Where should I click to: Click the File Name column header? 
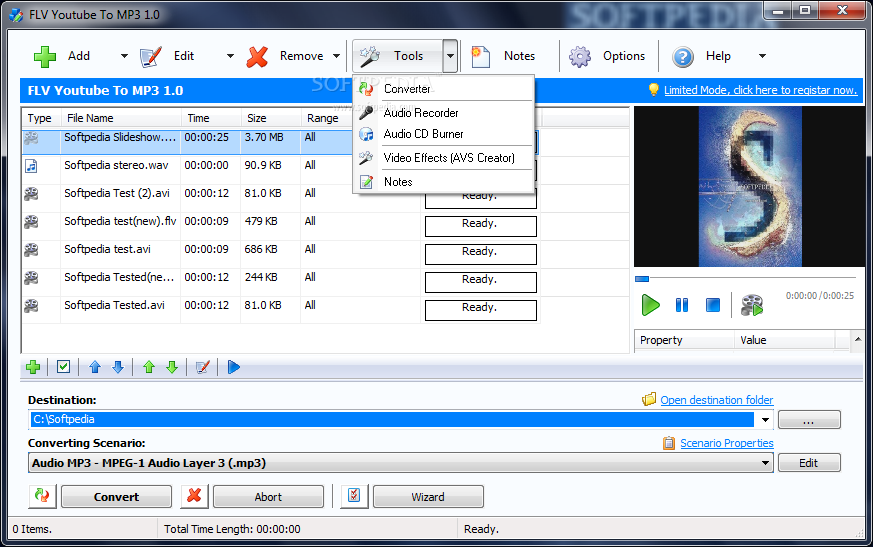(x=121, y=118)
